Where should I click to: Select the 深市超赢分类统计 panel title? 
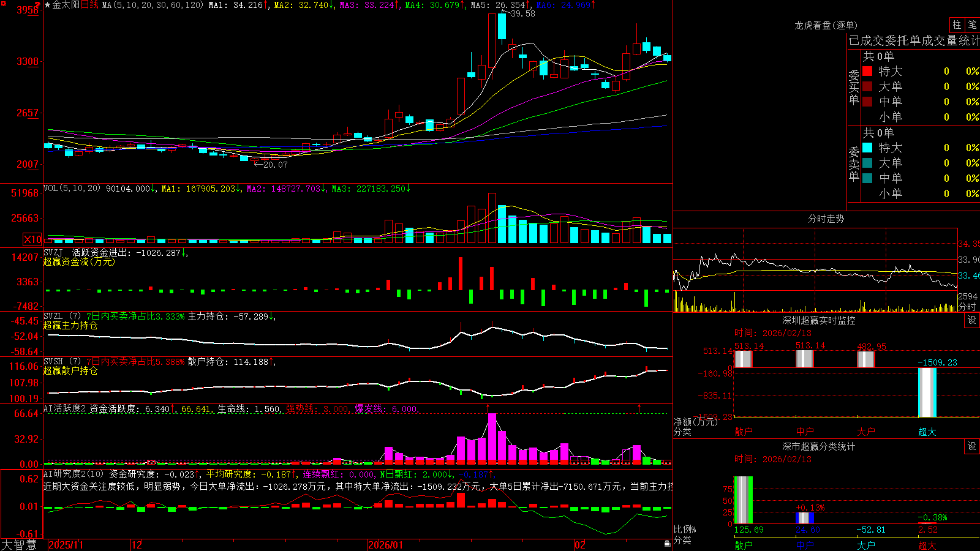(819, 447)
